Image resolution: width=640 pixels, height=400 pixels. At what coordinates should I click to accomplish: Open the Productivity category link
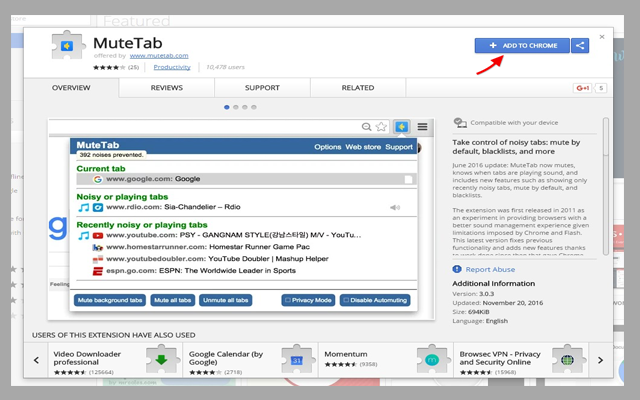click(x=173, y=67)
